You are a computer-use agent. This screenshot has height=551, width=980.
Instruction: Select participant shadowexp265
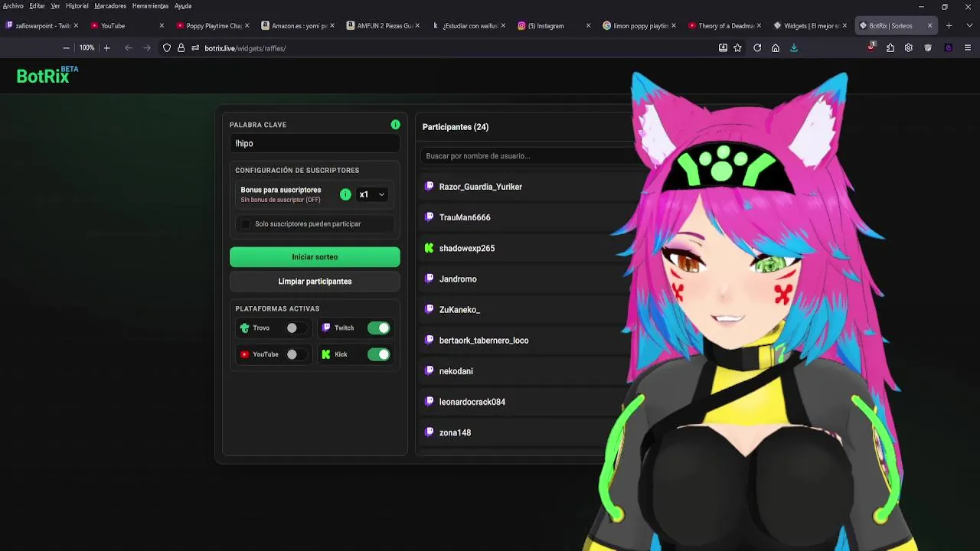tap(467, 248)
